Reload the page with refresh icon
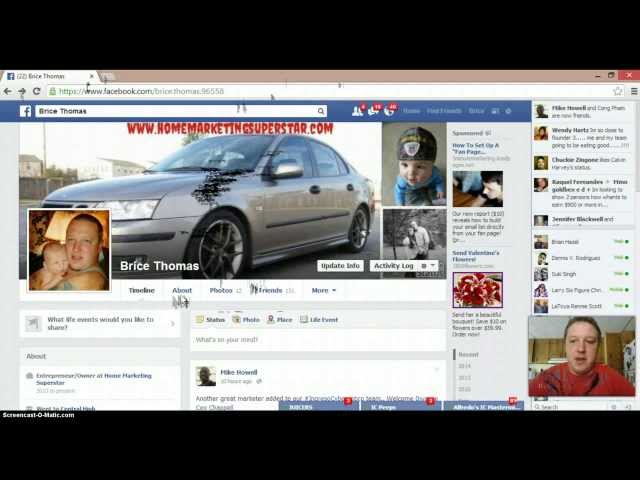 coord(36,91)
